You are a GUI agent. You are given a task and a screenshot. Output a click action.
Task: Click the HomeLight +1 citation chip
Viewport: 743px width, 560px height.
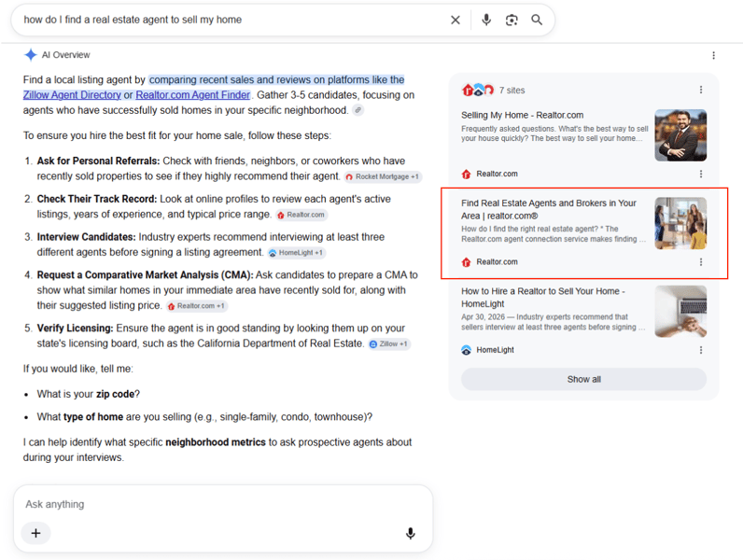[297, 253]
